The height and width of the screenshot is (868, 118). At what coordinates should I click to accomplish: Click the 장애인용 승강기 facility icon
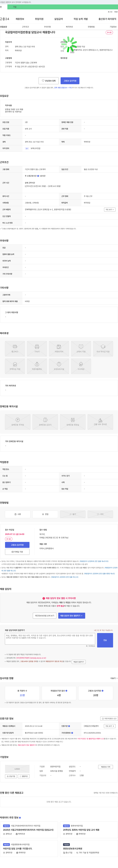pos(45,422)
